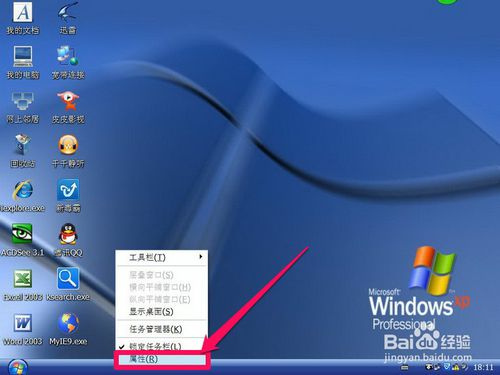Select the 皮皮影视 desktop icon
This screenshot has width=500, height=375.
pos(68,107)
